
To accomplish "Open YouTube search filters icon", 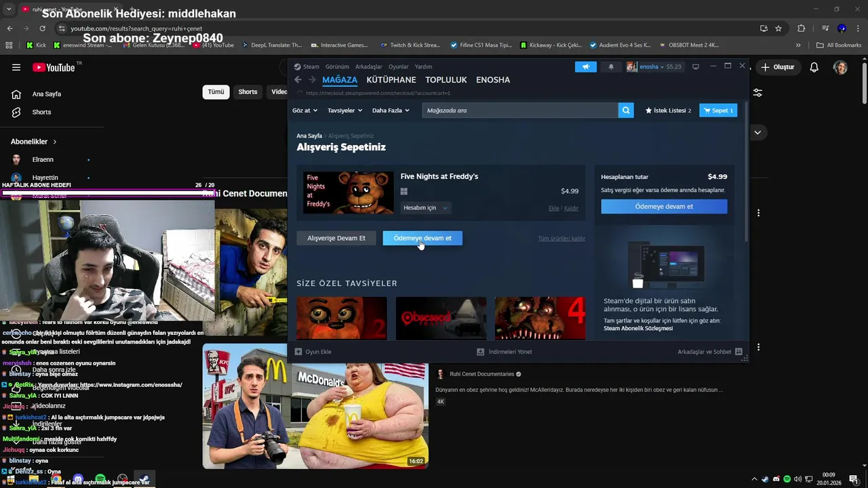I will 757,92.
